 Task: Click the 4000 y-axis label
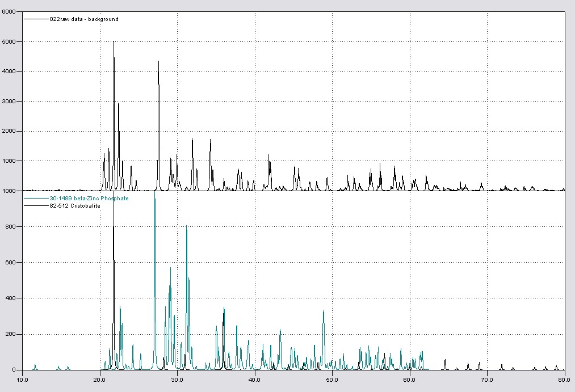[x=9, y=71]
